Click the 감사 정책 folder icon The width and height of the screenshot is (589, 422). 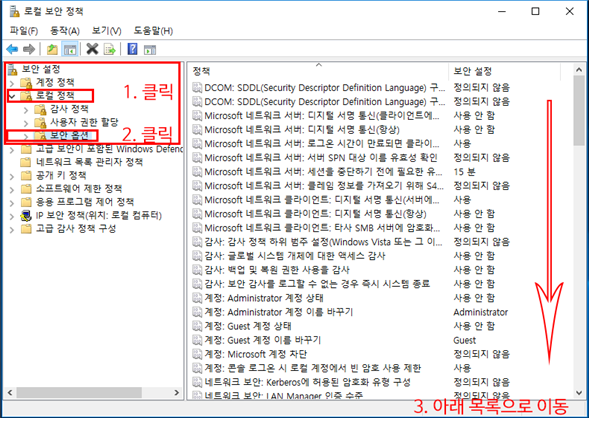coord(40,109)
